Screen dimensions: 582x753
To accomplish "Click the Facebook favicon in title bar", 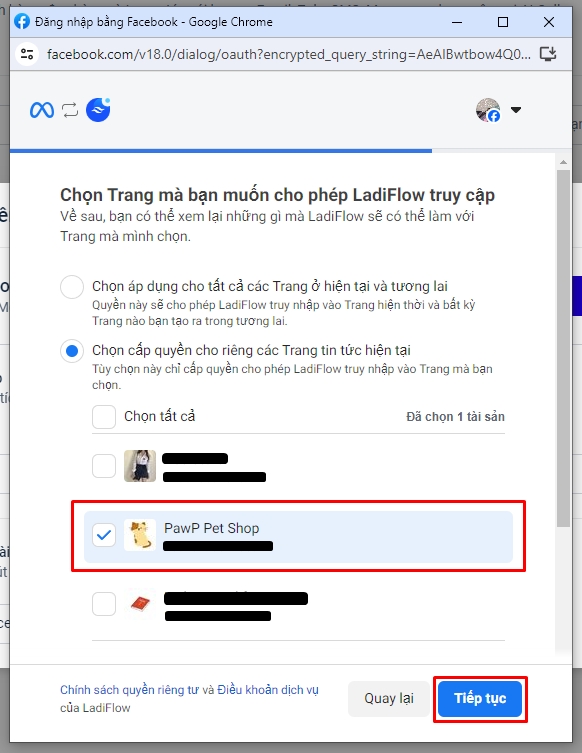I will click(x=22, y=22).
